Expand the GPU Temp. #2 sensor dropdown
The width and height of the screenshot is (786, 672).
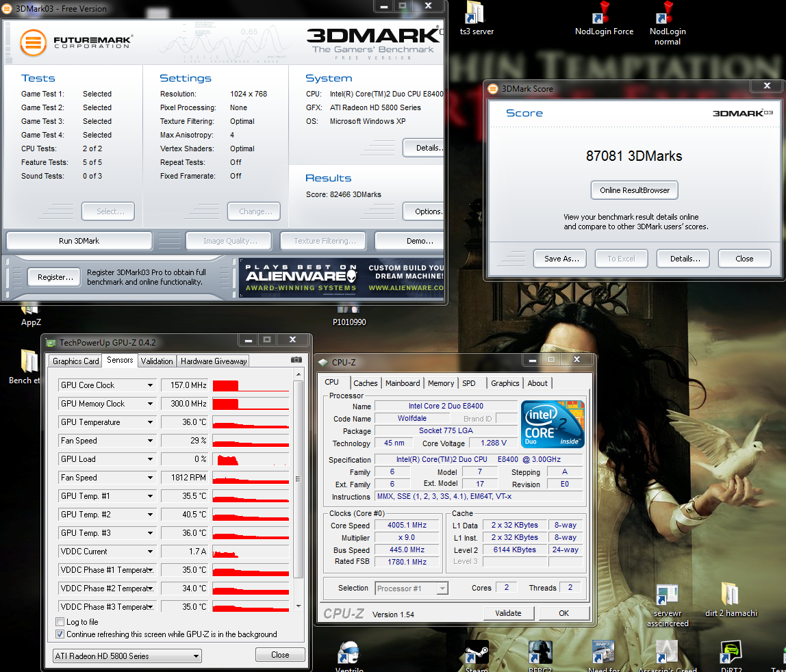point(150,515)
